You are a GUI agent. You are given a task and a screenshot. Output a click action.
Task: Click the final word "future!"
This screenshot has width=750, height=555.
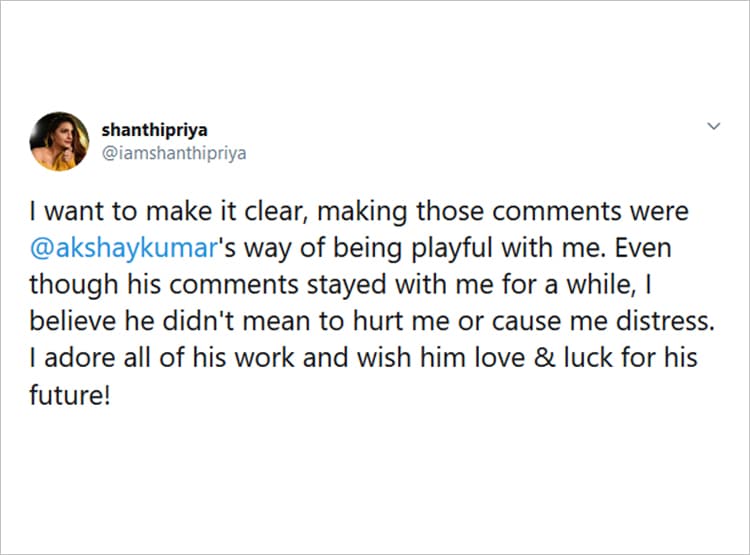coord(67,392)
